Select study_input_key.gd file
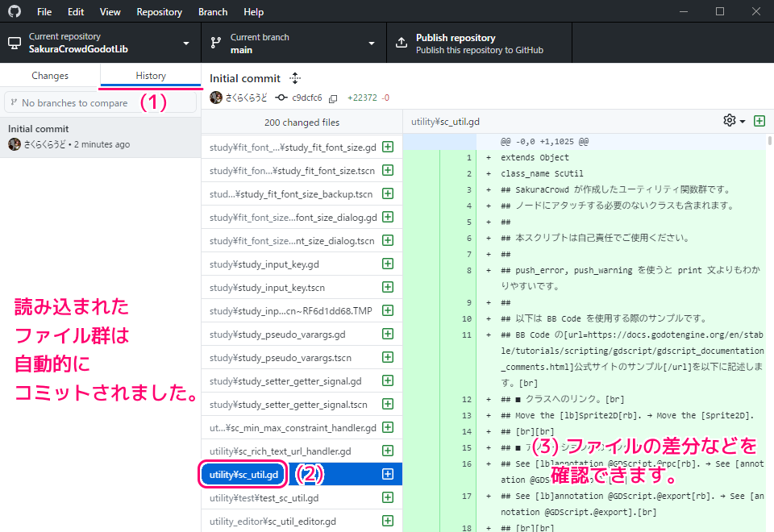This screenshot has width=774, height=532. (302, 264)
